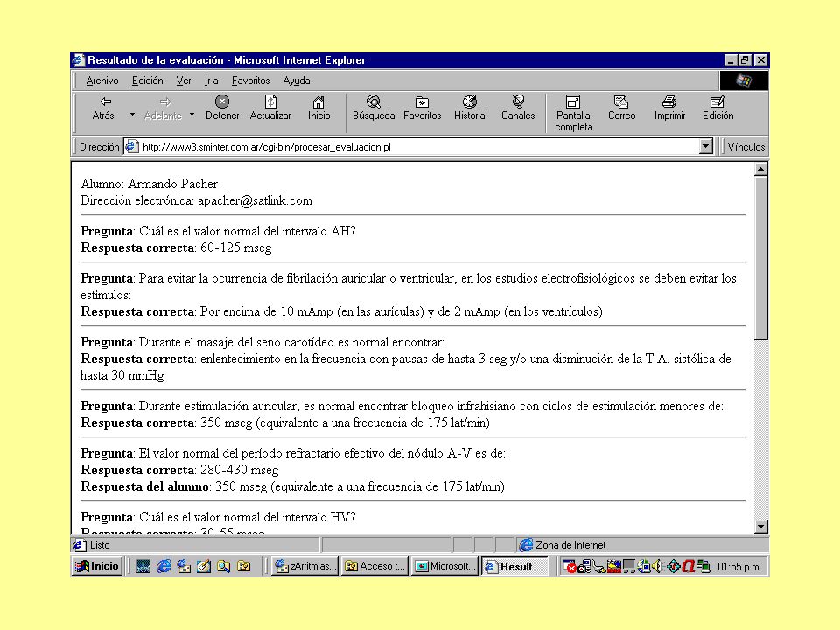Switch to the zArritmias taskbar window
The image size is (840, 630).
click(304, 566)
